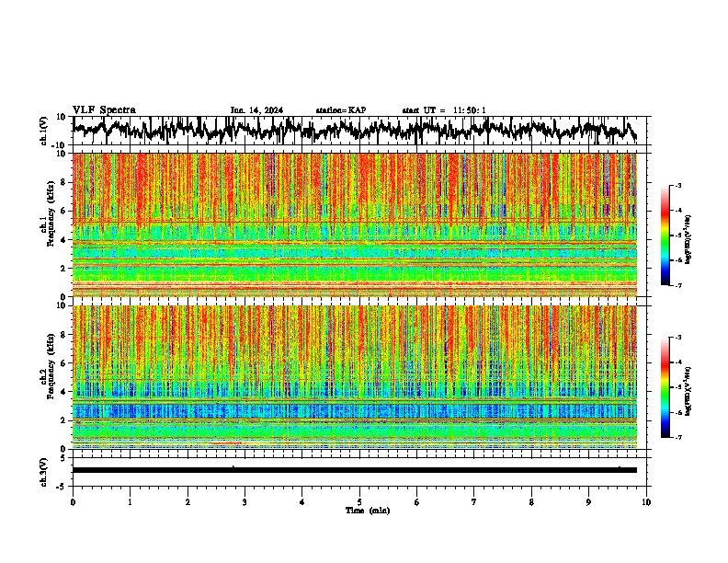The image size is (728, 563).
Task: Click the ch.1 colorbar log(PSD) label
Action: pyautogui.click(x=688, y=240)
